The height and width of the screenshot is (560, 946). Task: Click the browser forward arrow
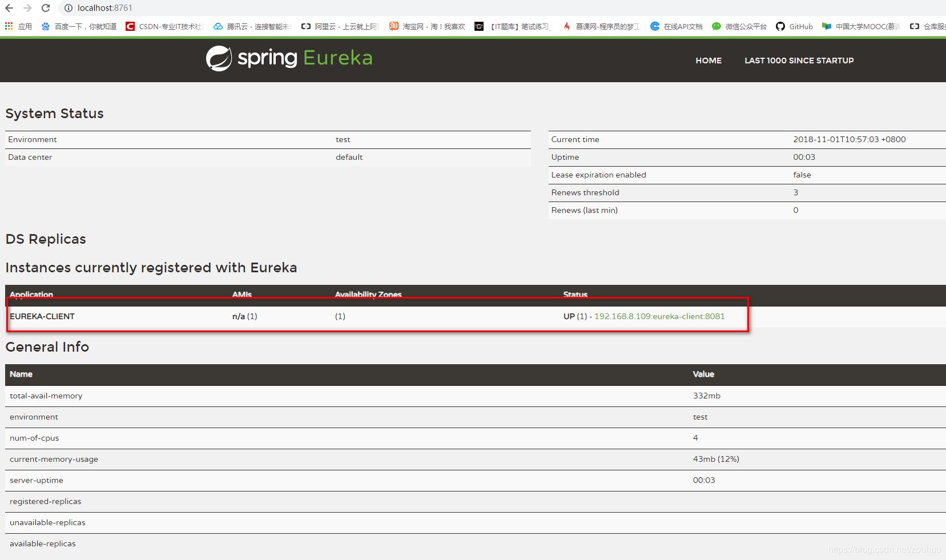(27, 8)
